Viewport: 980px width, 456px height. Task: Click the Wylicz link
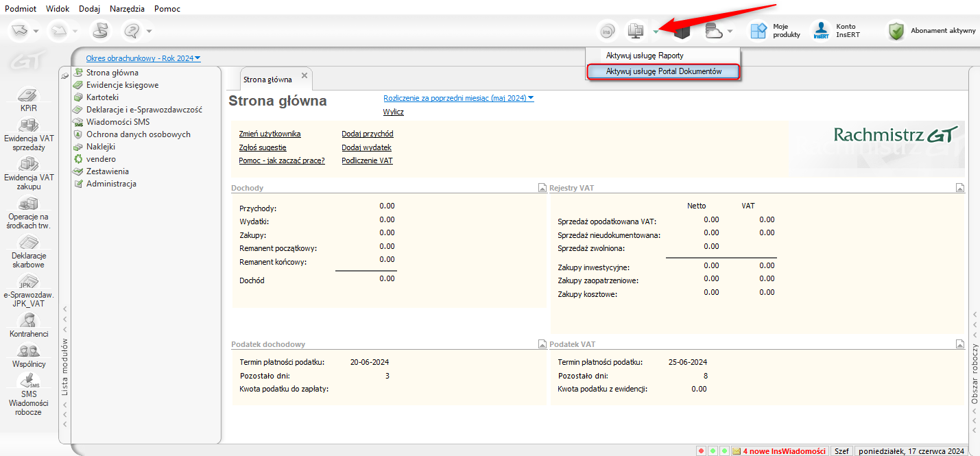[394, 112]
